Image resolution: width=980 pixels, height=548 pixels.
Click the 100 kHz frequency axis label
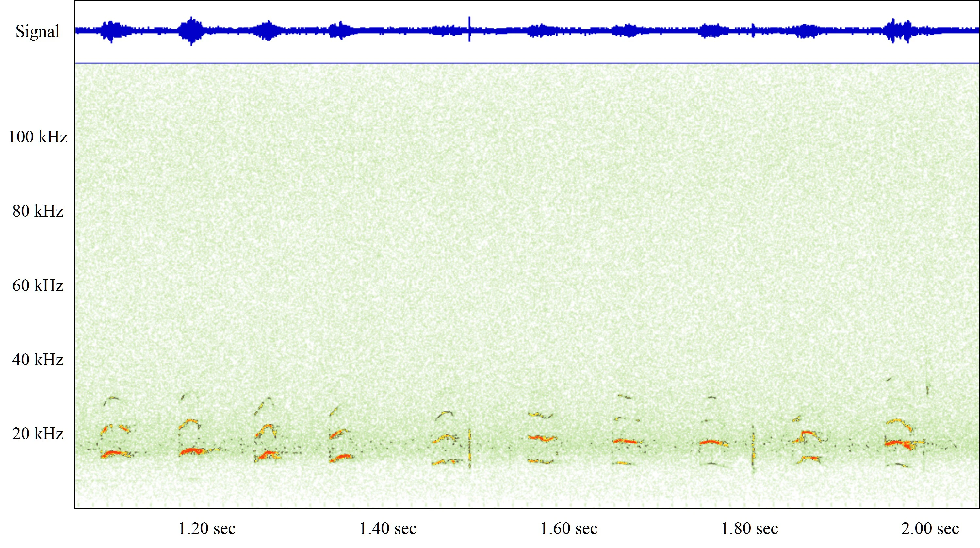(x=38, y=137)
